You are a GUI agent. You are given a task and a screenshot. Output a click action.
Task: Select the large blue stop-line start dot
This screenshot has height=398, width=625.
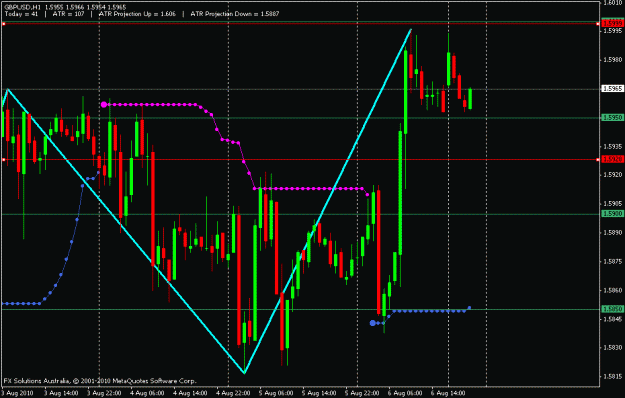click(x=373, y=323)
